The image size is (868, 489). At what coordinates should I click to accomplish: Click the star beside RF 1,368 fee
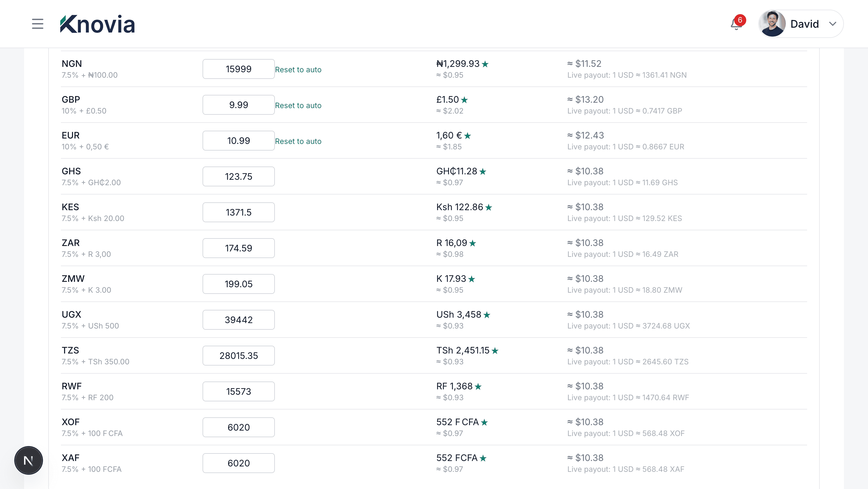478,386
